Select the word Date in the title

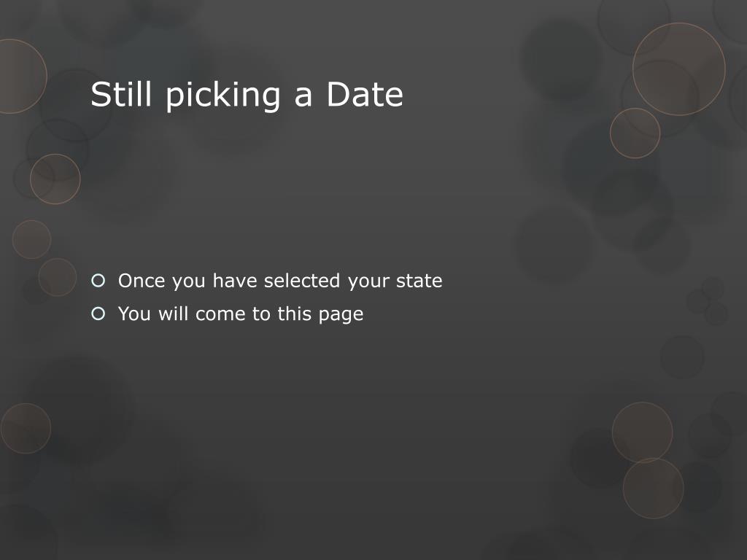(x=365, y=94)
